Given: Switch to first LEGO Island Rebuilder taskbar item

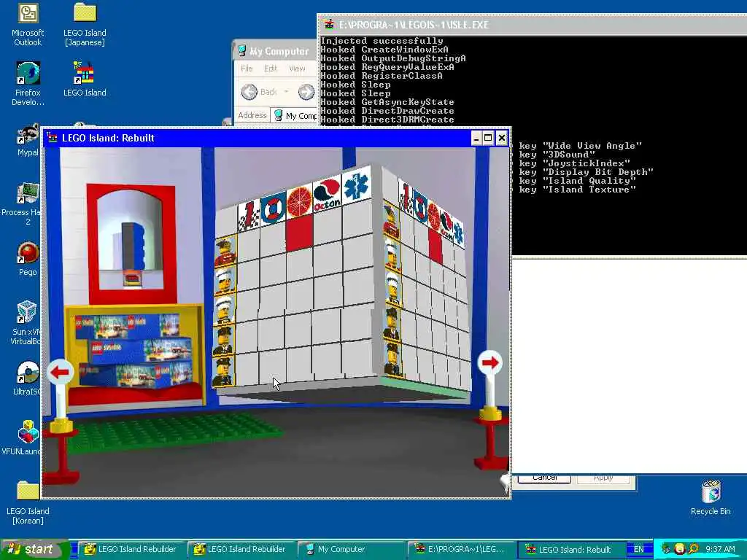Looking at the screenshot, I should tap(131, 549).
